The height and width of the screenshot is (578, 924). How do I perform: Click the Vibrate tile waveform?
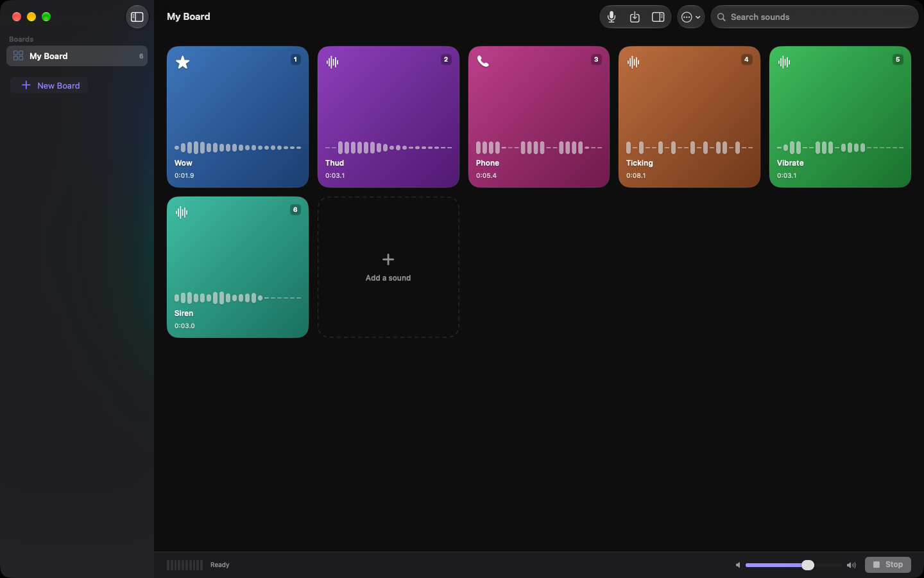[x=840, y=148]
